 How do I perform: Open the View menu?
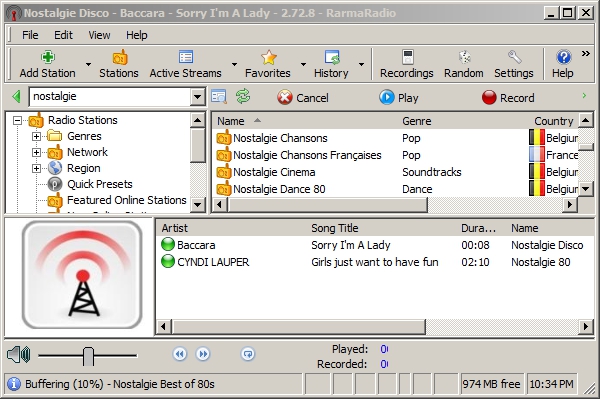point(99,35)
